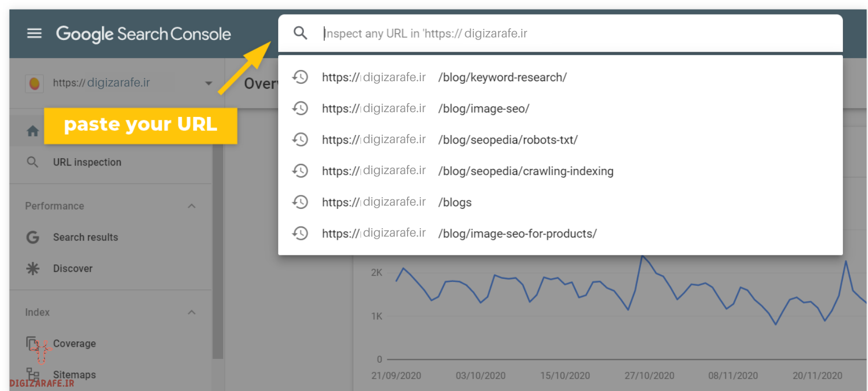Click the Google G Search results icon
This screenshot has height=391, width=868.
coord(33,237)
